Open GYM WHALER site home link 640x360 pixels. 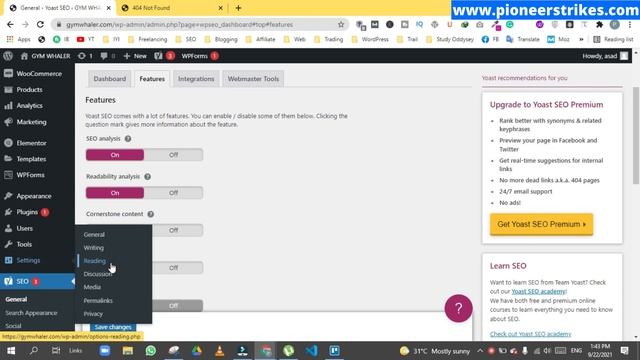point(45,56)
